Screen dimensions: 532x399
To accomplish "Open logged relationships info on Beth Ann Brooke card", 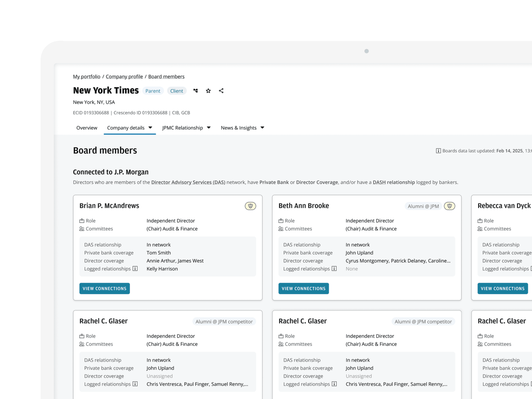I will pos(334,268).
